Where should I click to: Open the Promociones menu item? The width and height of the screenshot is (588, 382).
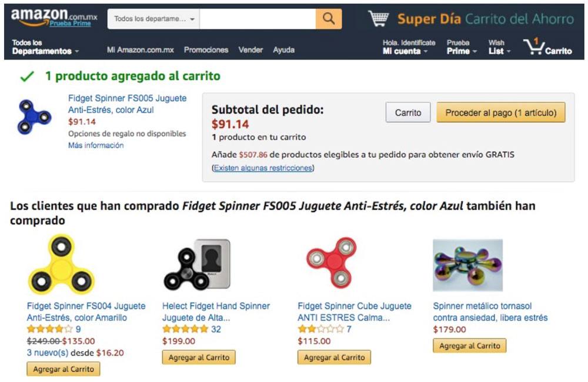click(206, 50)
